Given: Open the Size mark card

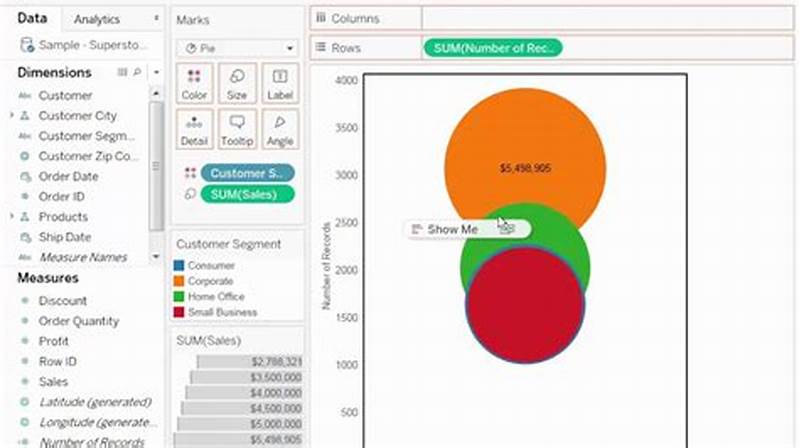Looking at the screenshot, I should point(237,84).
